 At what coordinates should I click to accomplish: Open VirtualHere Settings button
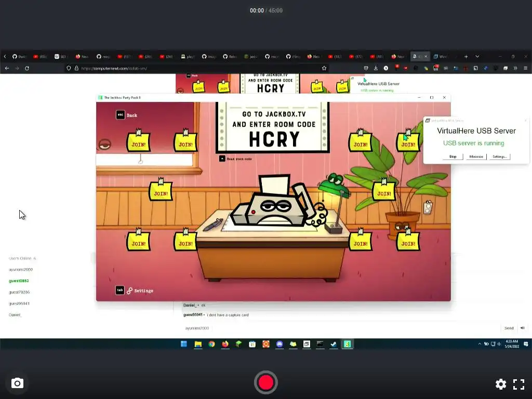[500, 157]
